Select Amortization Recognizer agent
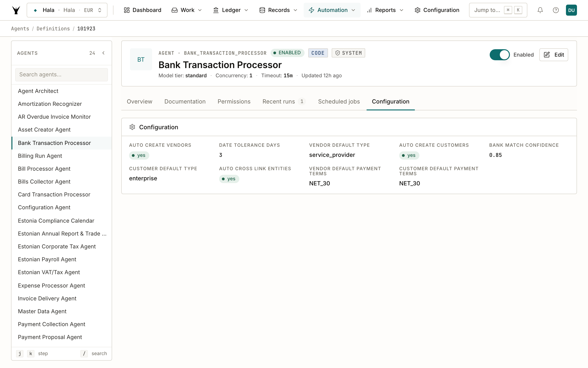 coord(62,104)
